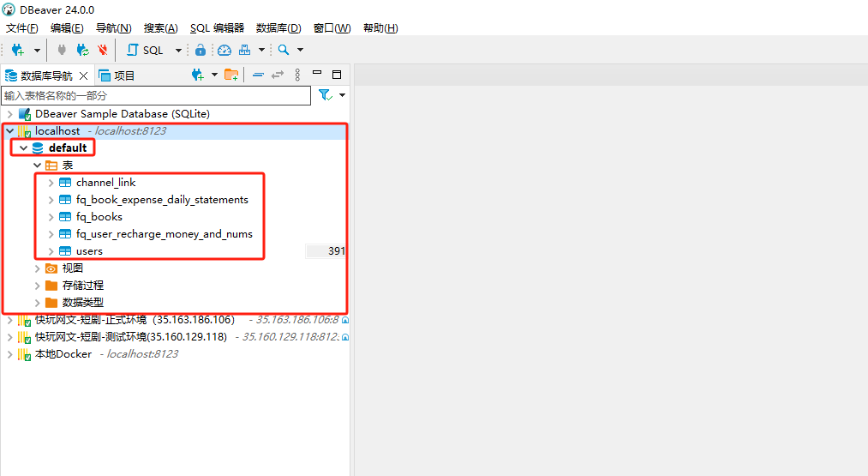Select the 视图 folder
Viewport: 868px width, 476px height.
pyautogui.click(x=73, y=268)
